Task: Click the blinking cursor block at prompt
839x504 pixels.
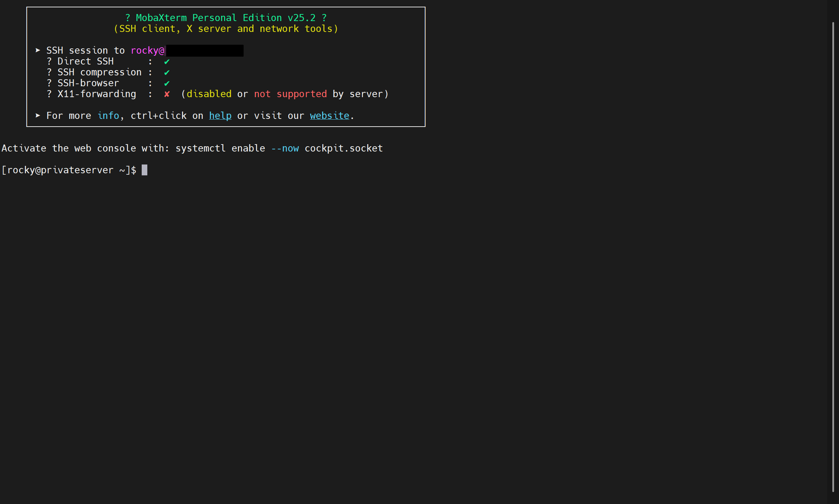Action: point(145,170)
